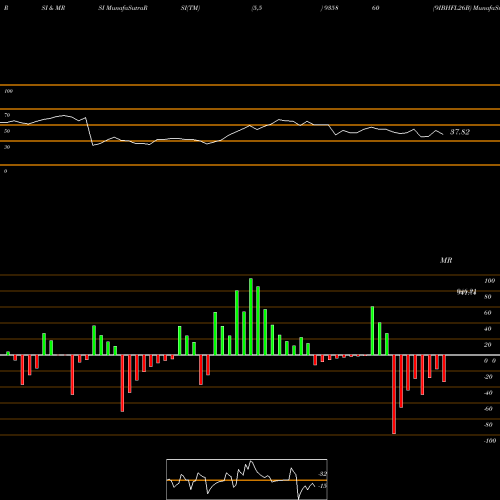
Task: Click the MR panel title label
Action: [446, 260]
